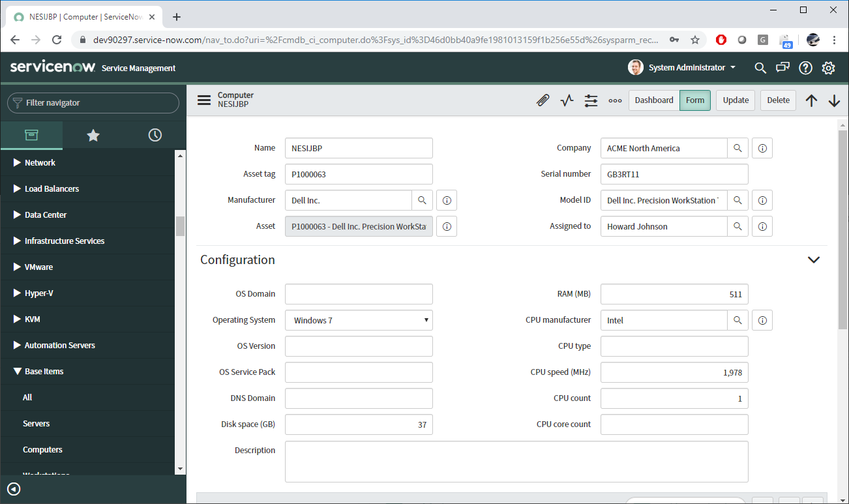Open the Favorites star tab in navigator
Image resolution: width=849 pixels, height=504 pixels.
tap(93, 135)
